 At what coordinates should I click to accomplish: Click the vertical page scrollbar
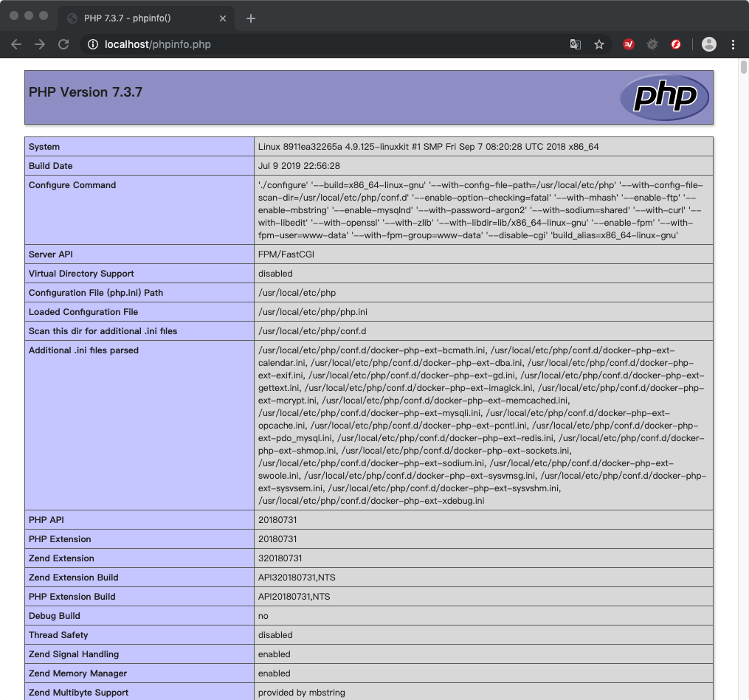point(743,70)
